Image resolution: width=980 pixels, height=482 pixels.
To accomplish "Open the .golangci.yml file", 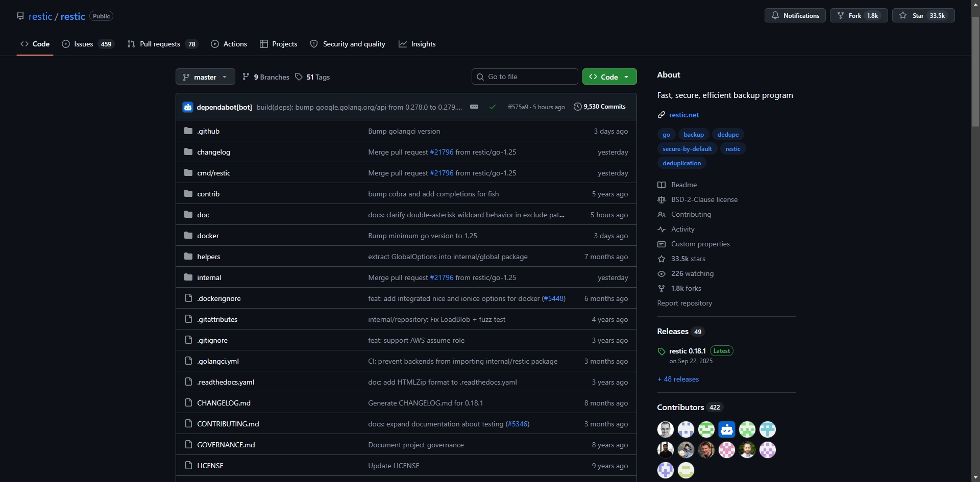I will 218,361.
